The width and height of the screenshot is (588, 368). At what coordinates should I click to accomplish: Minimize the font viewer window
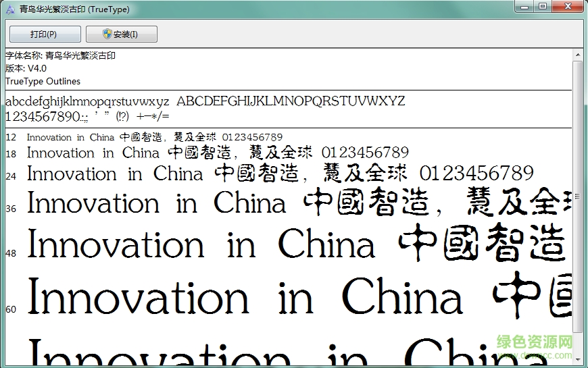point(524,6)
